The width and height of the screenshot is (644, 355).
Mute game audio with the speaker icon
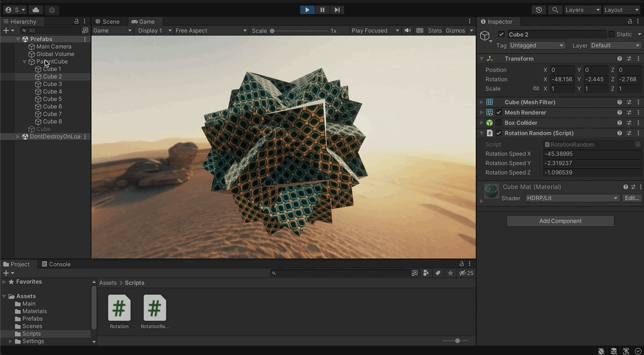tap(408, 30)
